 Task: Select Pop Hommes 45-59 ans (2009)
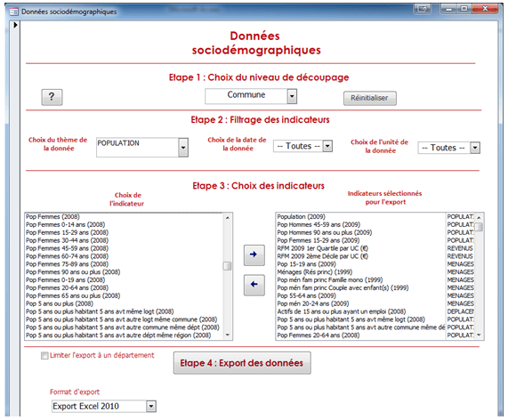375,224
